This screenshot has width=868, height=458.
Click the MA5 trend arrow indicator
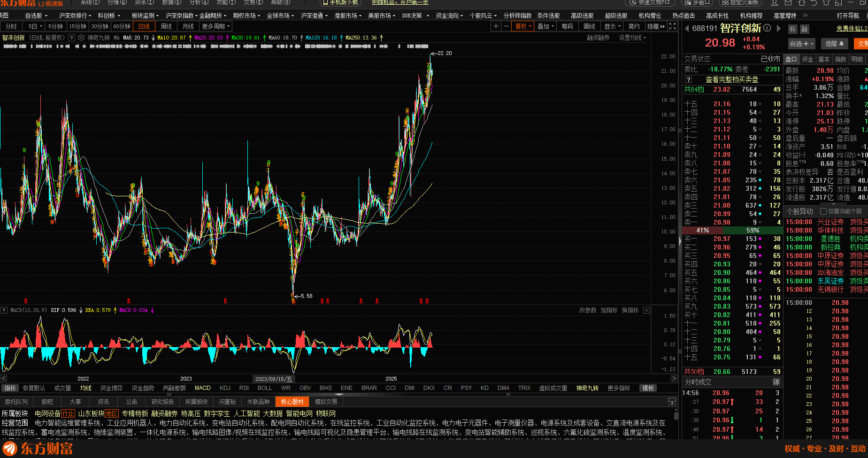[153, 38]
